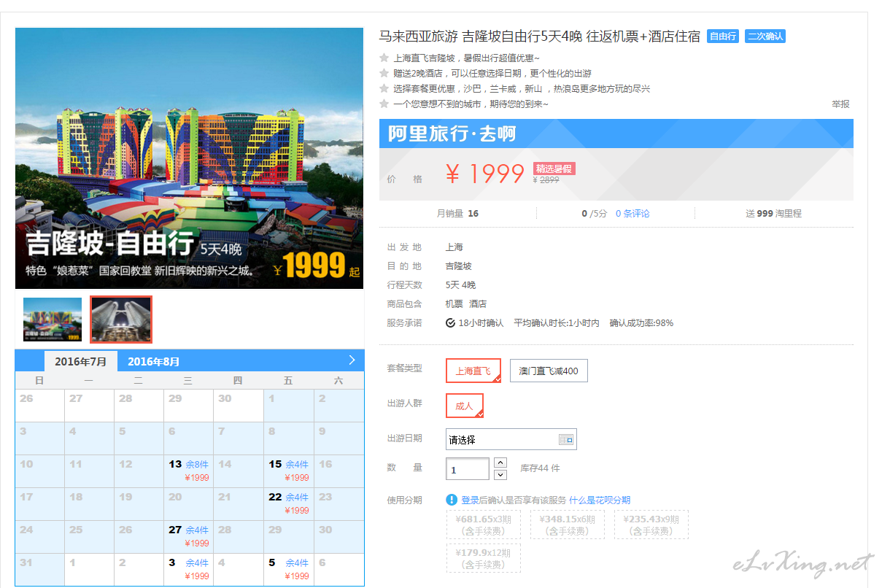Click the 二次确认 blue tag
This screenshot has height=588, width=882.
click(x=765, y=36)
